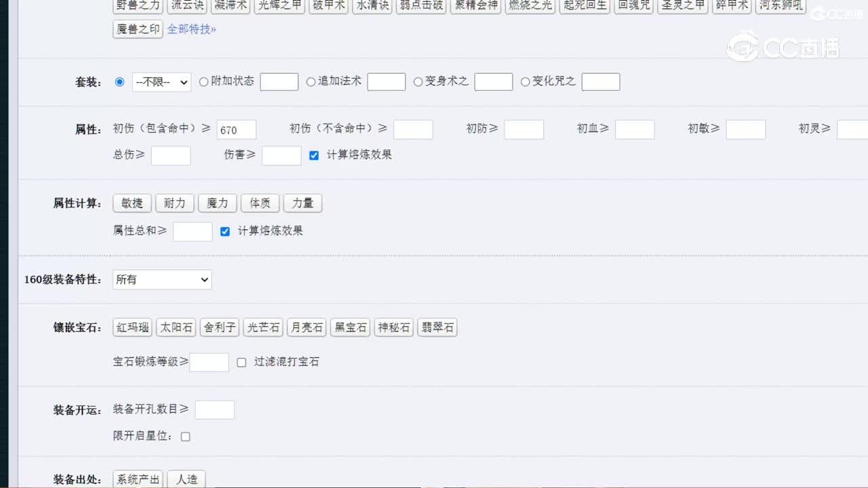Select the 变化咒之 radio button
The height and width of the screenshot is (488, 868).
(526, 82)
